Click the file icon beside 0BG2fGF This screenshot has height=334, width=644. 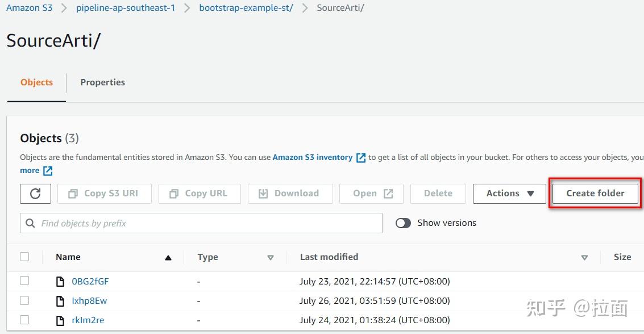pos(60,281)
